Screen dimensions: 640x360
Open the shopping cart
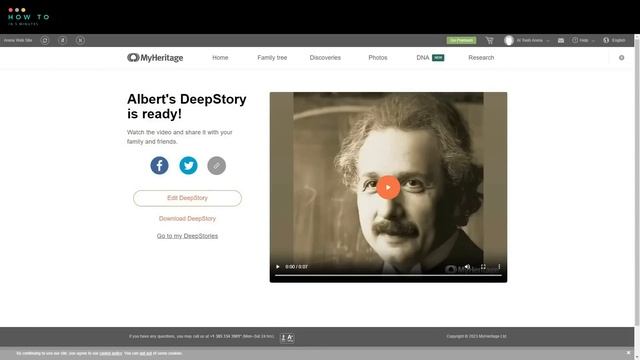[x=489, y=40]
